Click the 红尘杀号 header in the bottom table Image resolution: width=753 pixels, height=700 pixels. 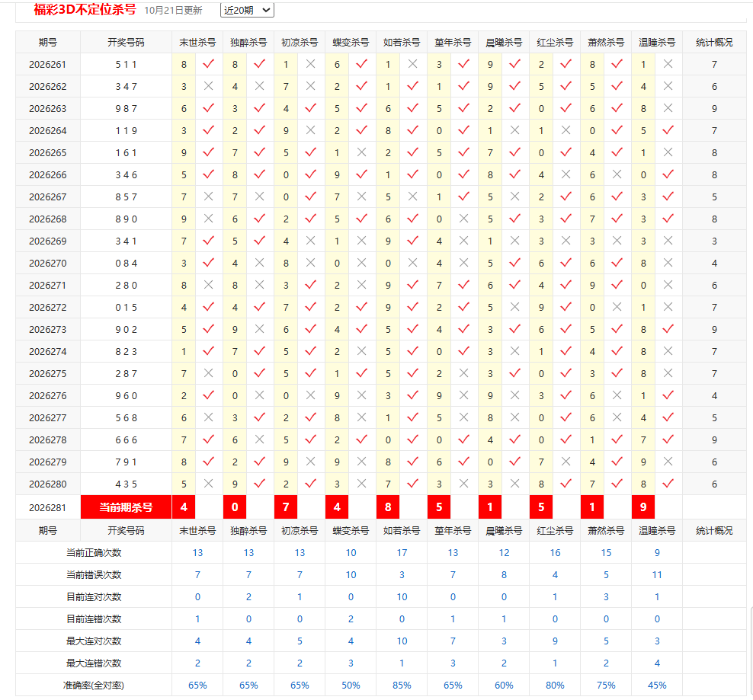[x=555, y=530]
